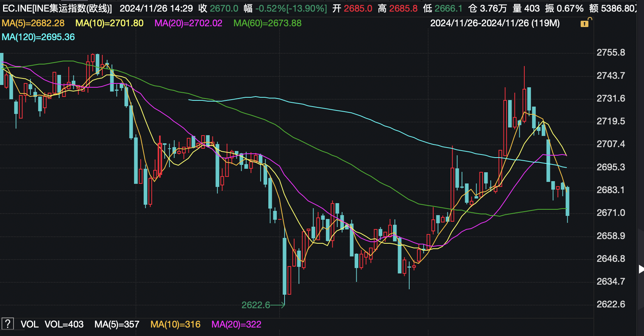Select the MA(5)=2682.28 indicator label
644x336 pixels.
click(33, 23)
